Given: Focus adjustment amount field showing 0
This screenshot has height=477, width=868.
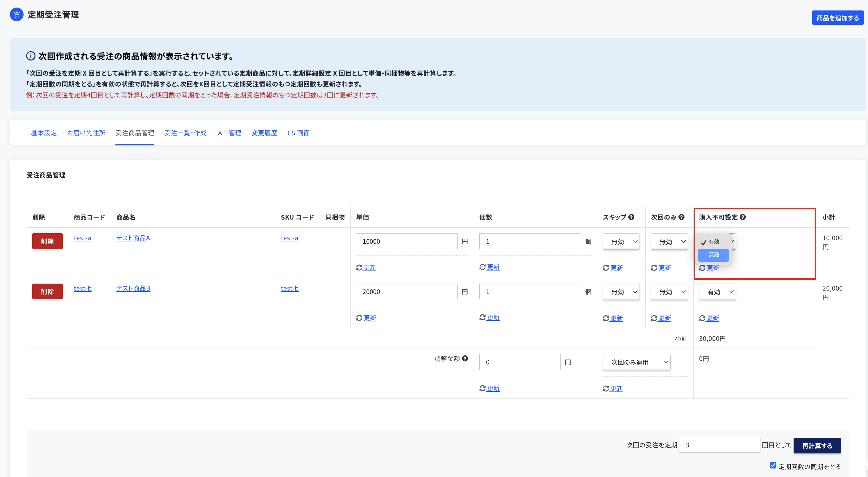Looking at the screenshot, I should tap(520, 362).
